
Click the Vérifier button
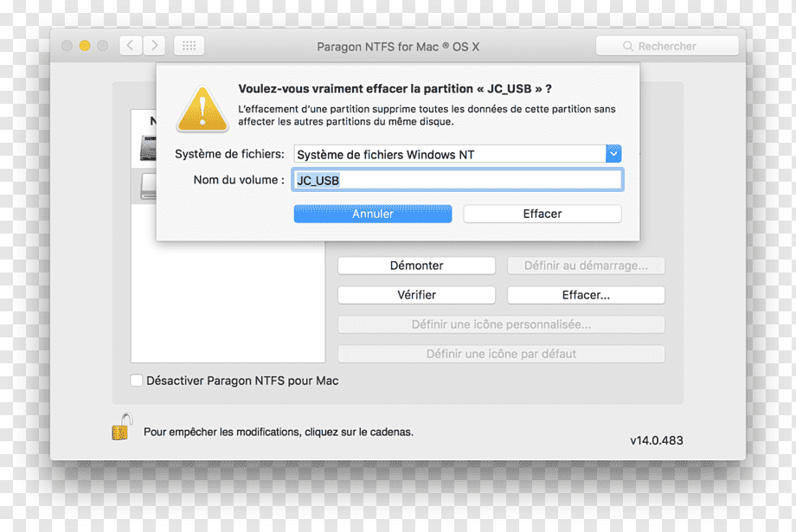pos(416,295)
